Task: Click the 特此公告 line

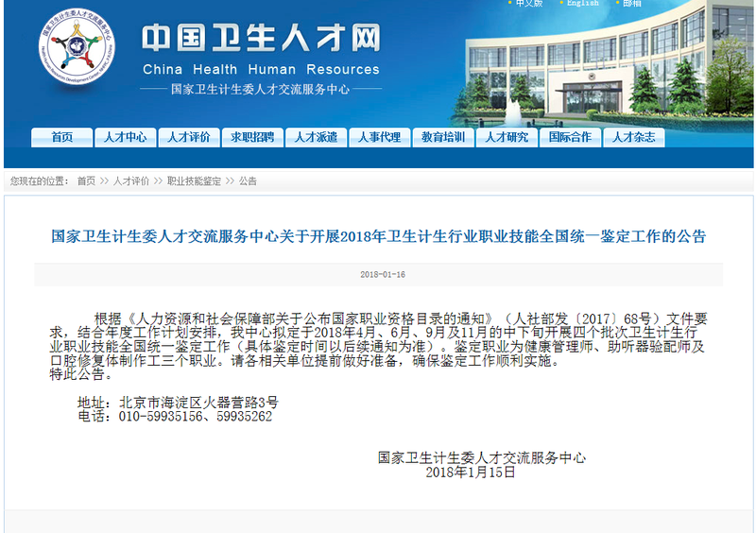Action: (80, 374)
